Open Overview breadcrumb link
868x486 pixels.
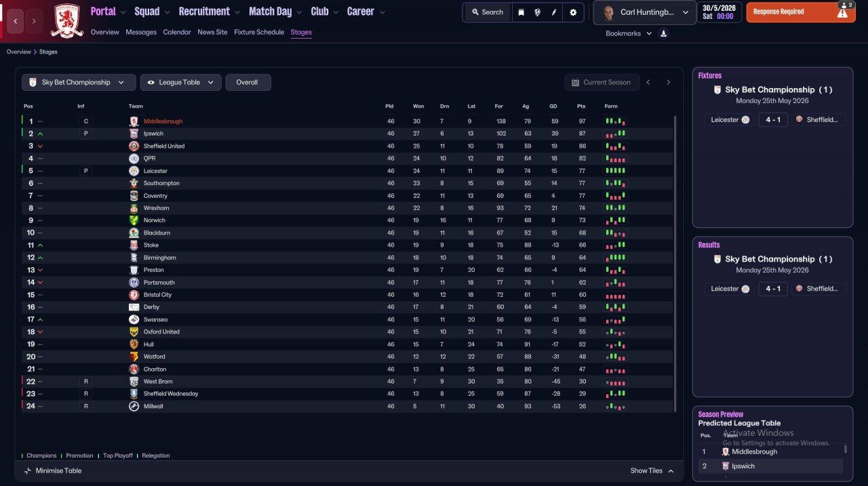pyautogui.click(x=19, y=52)
